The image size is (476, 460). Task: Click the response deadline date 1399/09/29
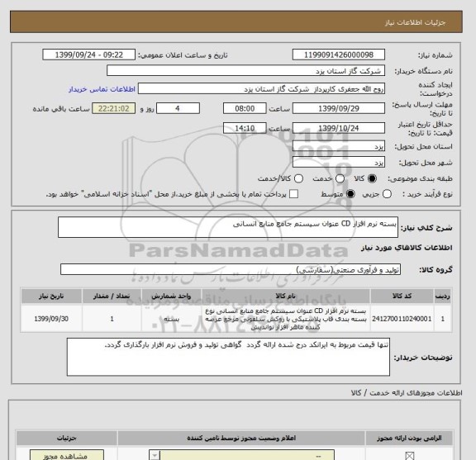pos(339,109)
